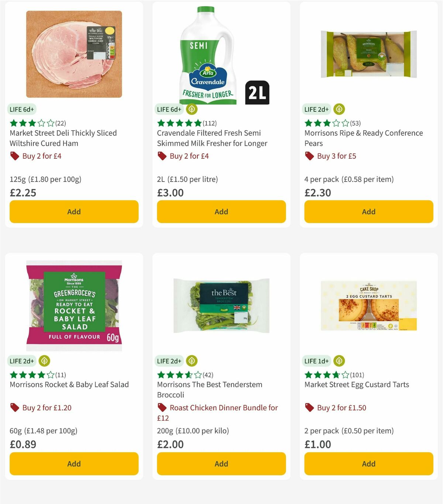Screen dimensions: 443x504
Task: Click the red tag icon on Roast Chicken Dinner Bundle
Action: pos(162,408)
